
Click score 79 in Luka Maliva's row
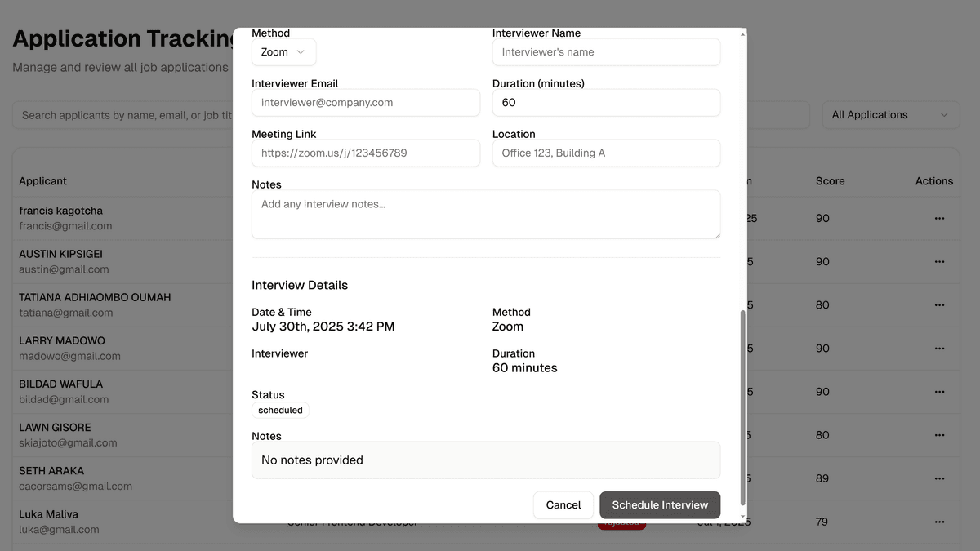click(x=822, y=522)
